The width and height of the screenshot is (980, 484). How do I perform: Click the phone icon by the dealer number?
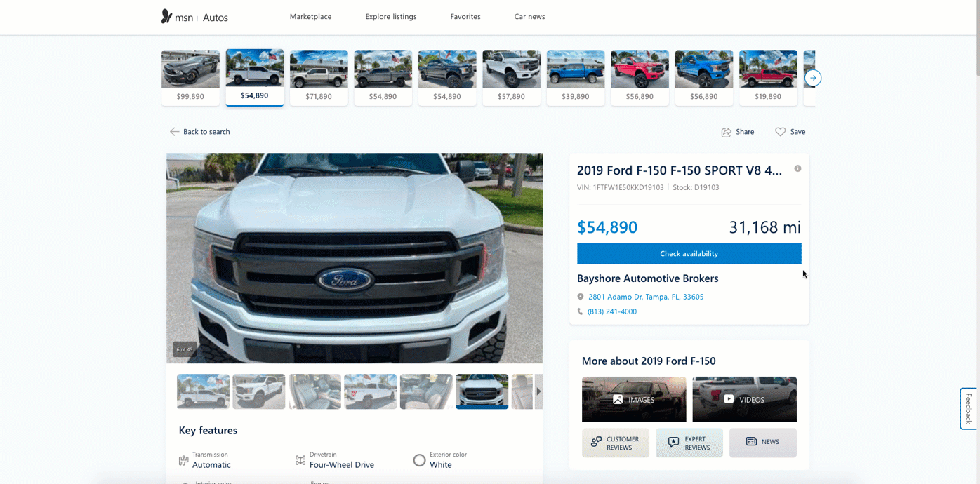[580, 311]
